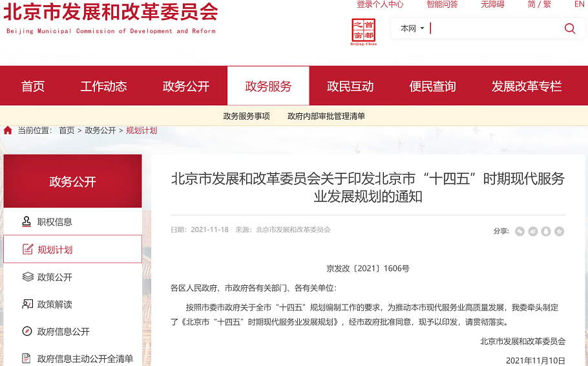Viewport: 588px width, 366px height.
Task: Go to 首页 in the breadcrumb
Action: [x=67, y=130]
